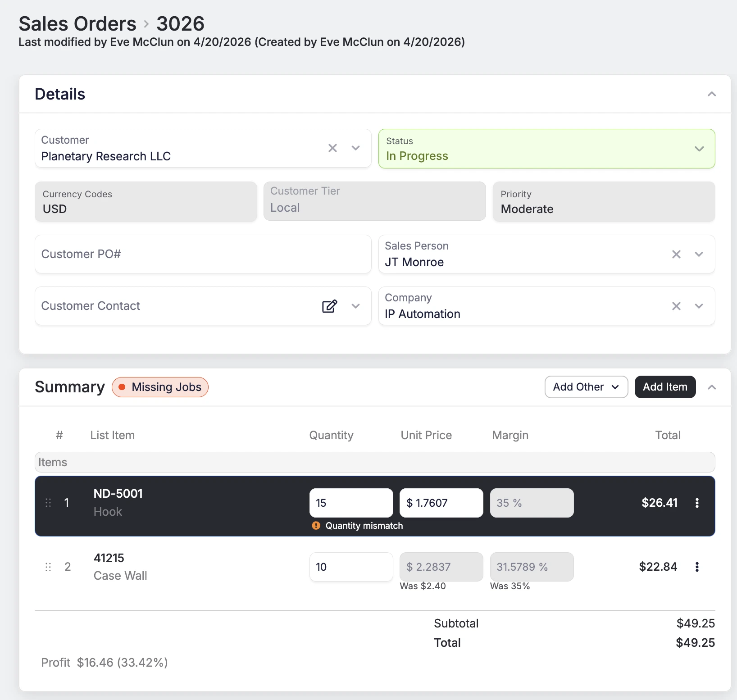Click the Quantity mismatch warning icon

point(316,526)
